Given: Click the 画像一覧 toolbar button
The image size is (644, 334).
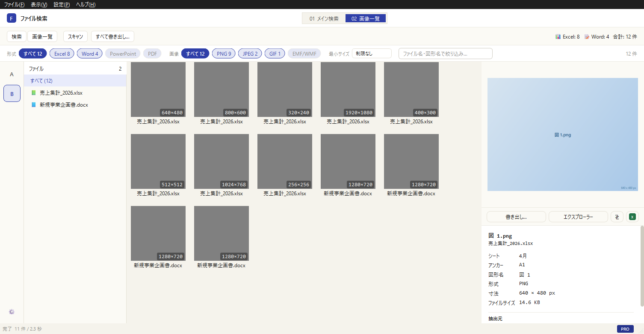Looking at the screenshot, I should click(42, 36).
